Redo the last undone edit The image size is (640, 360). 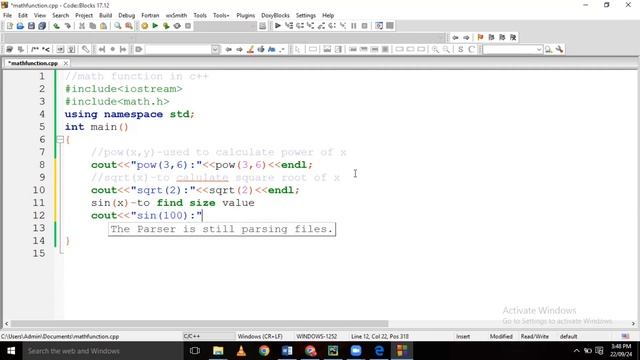click(67, 26)
